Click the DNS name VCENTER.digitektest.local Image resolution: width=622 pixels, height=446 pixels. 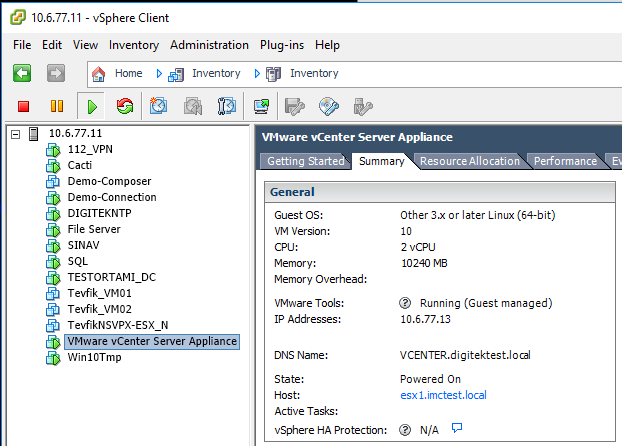coord(465,355)
